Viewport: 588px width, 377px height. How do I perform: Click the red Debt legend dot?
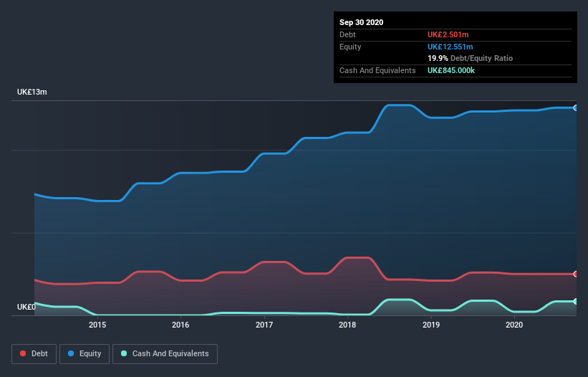coord(23,353)
